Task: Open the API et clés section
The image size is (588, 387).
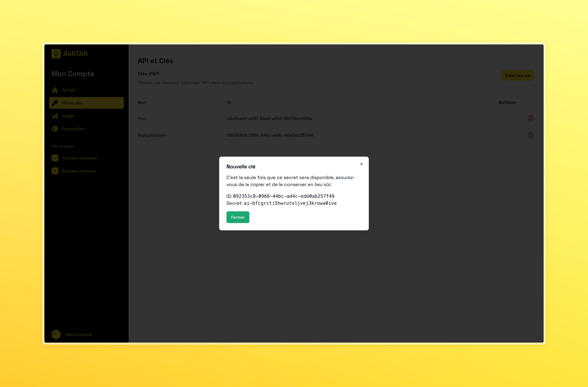Action: [x=72, y=103]
